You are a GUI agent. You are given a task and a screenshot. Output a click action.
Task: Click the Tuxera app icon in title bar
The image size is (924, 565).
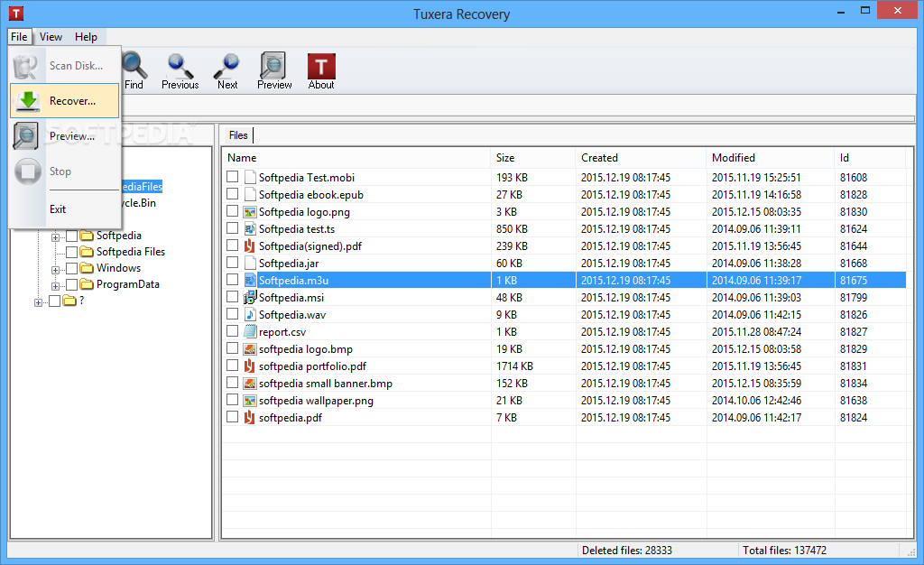pos(16,13)
